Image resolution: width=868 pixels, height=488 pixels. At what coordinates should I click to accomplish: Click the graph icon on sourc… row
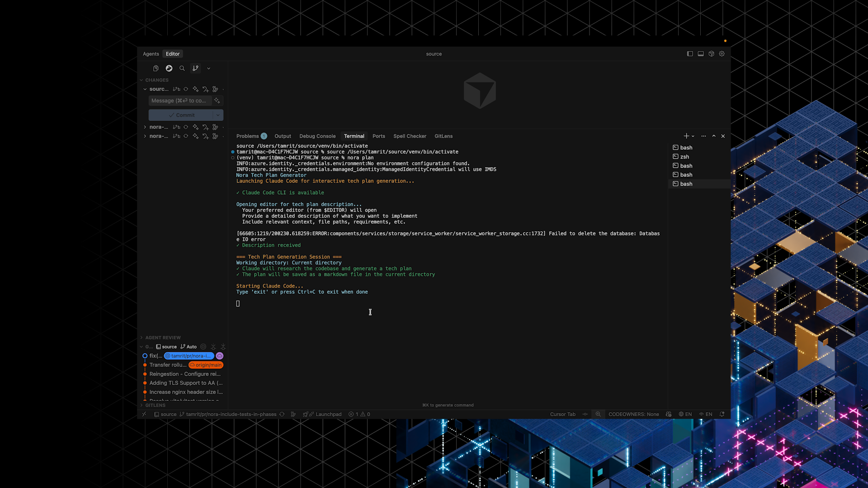(215, 89)
